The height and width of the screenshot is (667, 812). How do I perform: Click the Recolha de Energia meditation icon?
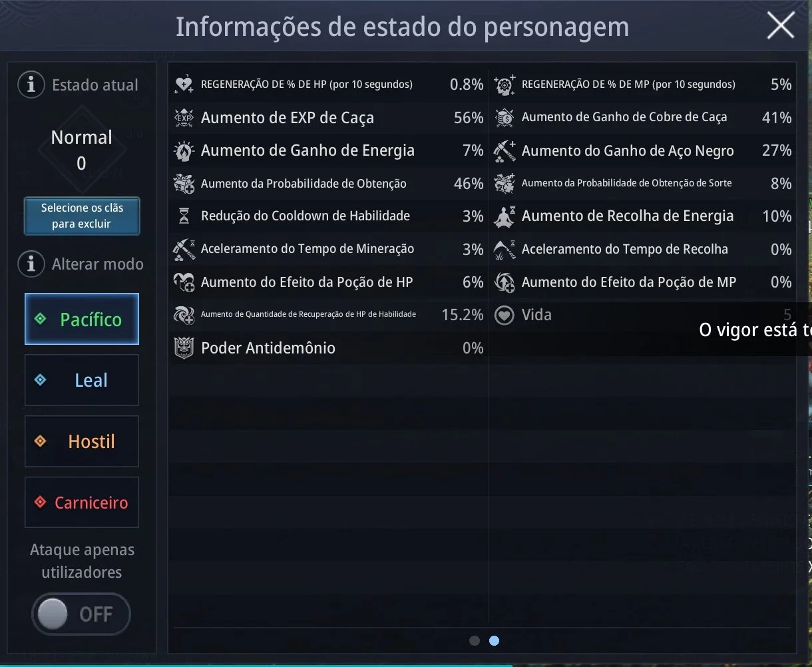click(x=505, y=216)
